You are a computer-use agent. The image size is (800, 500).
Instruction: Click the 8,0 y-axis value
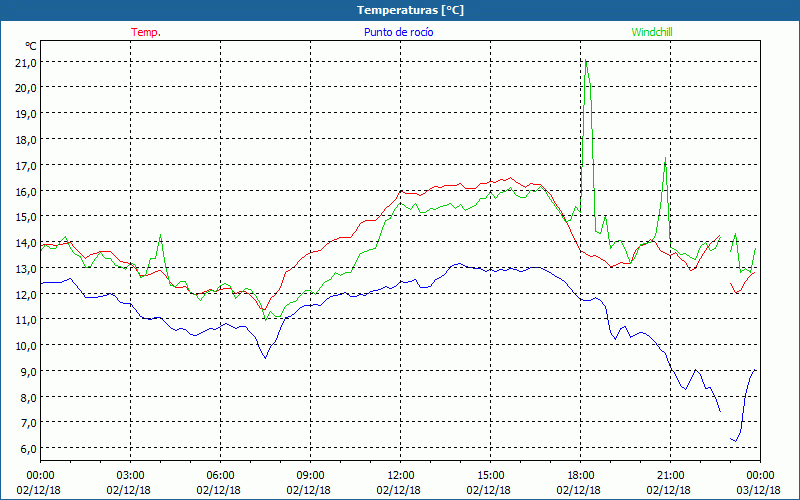[28, 397]
